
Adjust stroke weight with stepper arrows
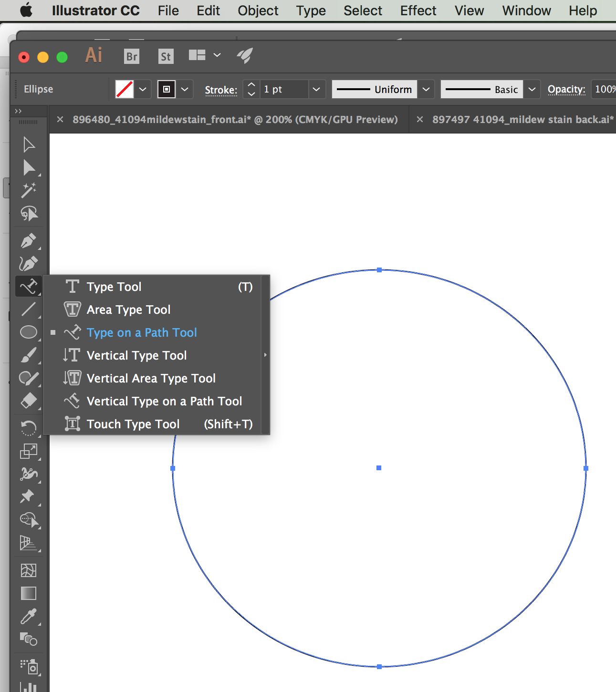251,89
